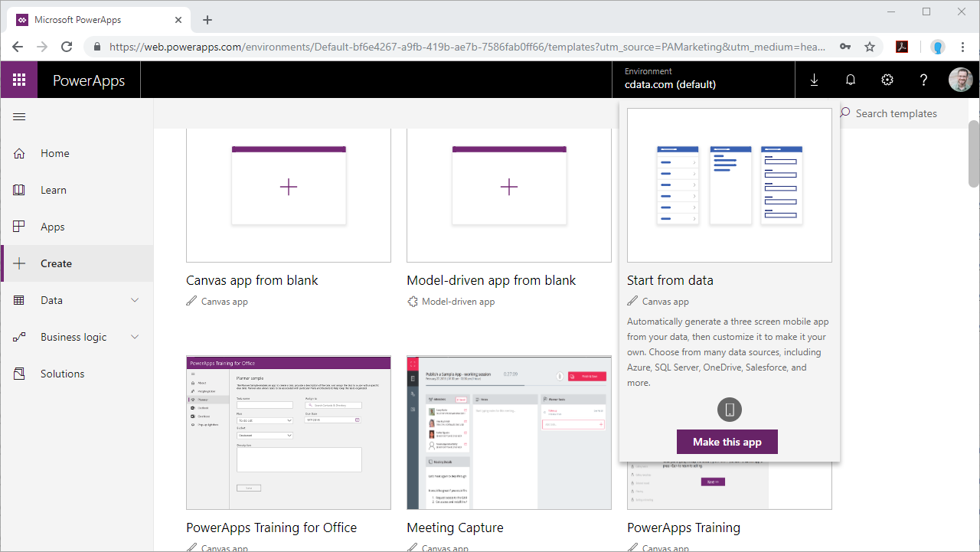Select PowerApps Training for Office thumbnail
The width and height of the screenshot is (980, 552).
click(289, 433)
